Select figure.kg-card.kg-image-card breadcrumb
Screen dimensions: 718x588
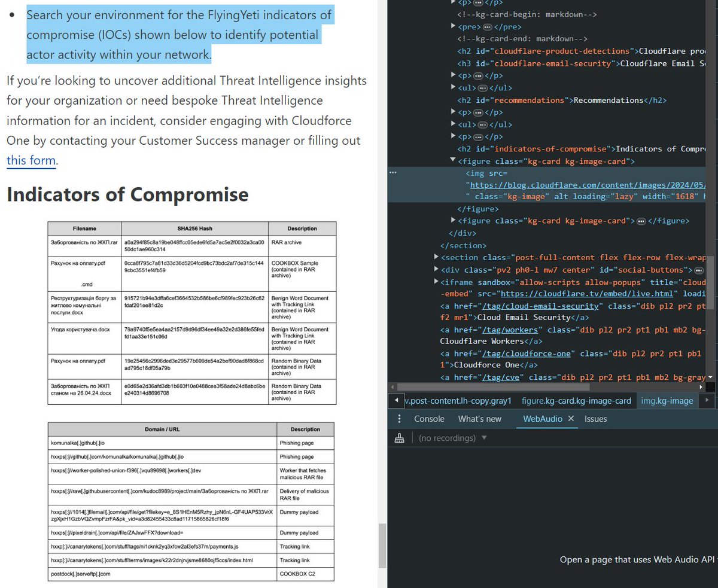click(576, 401)
